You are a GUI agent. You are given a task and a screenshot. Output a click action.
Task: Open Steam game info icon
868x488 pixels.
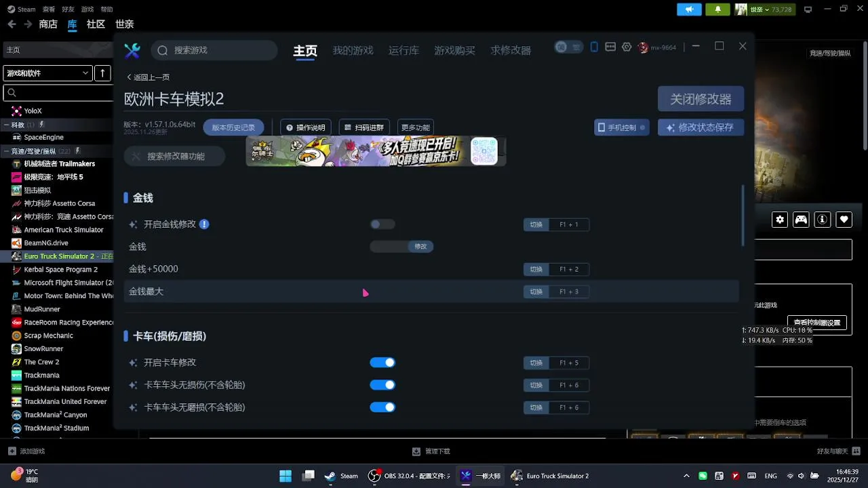tap(823, 219)
